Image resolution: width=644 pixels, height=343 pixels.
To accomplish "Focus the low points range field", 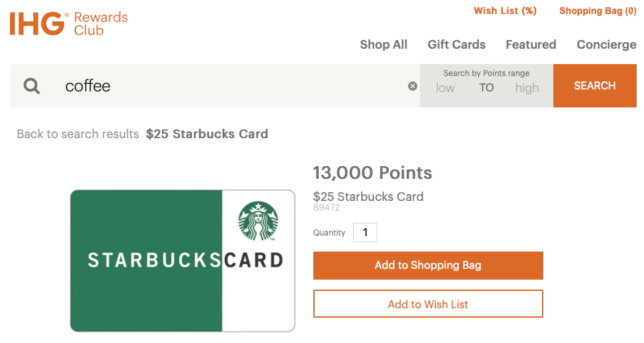I will 445,88.
